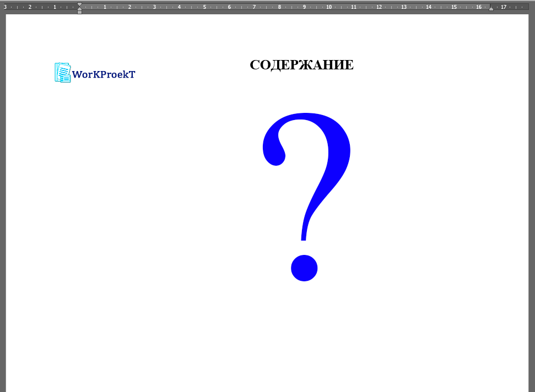Viewport: 535px width, 392px height.
Task: Click the ruler at the 3 mark right of zero
Action: [154, 7]
